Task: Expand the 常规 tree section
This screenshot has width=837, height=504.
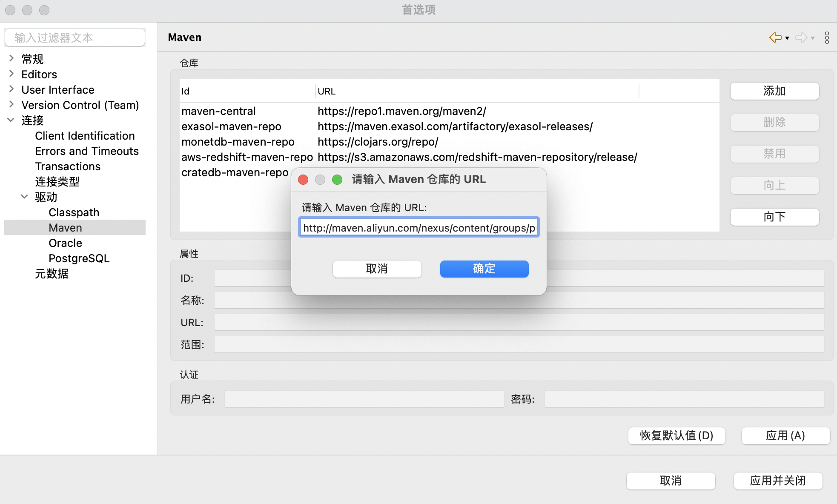Action: click(x=11, y=58)
